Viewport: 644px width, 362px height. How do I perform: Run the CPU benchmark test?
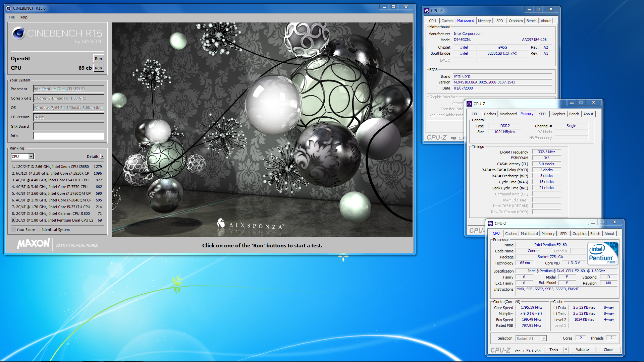pyautogui.click(x=98, y=68)
